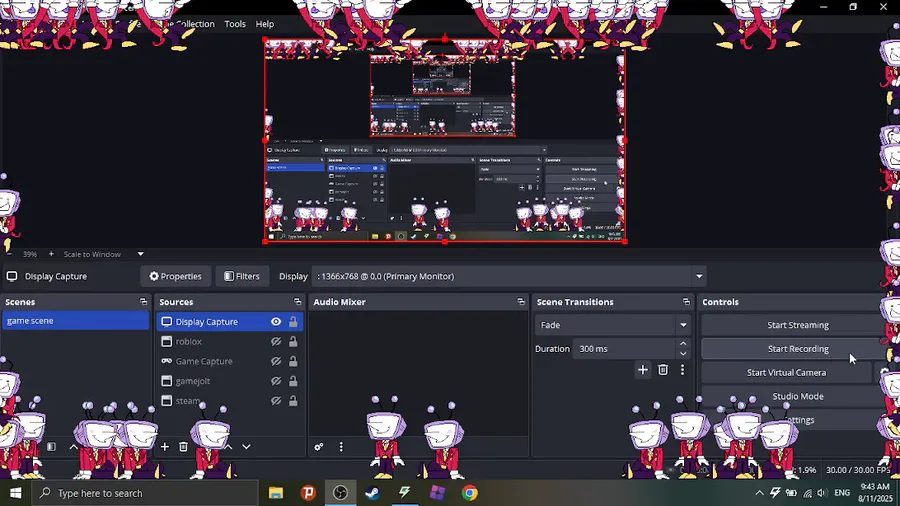Increase transition duration with up arrow
Viewport: 900px width, 506px height.
pos(683,344)
